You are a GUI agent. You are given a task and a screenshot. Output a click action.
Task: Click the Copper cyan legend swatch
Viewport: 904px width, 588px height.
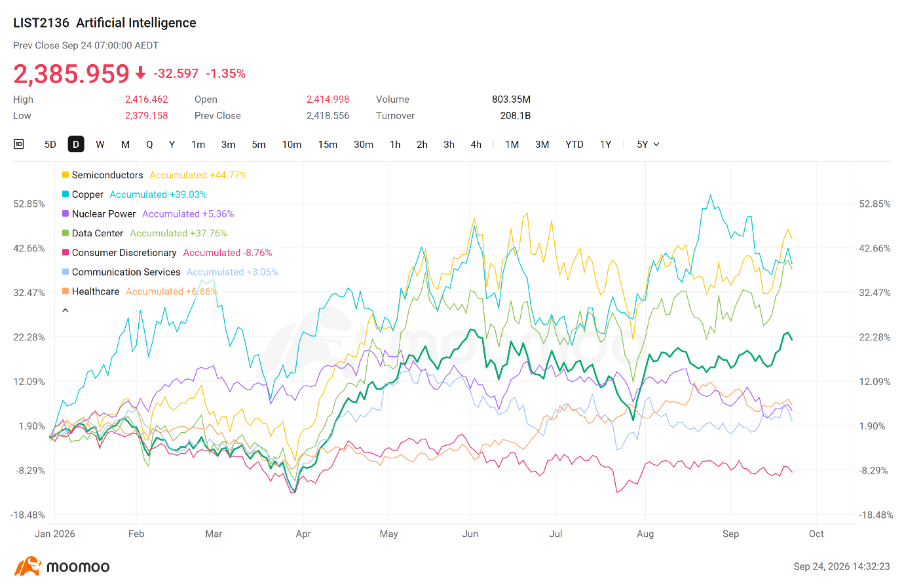pyautogui.click(x=66, y=194)
